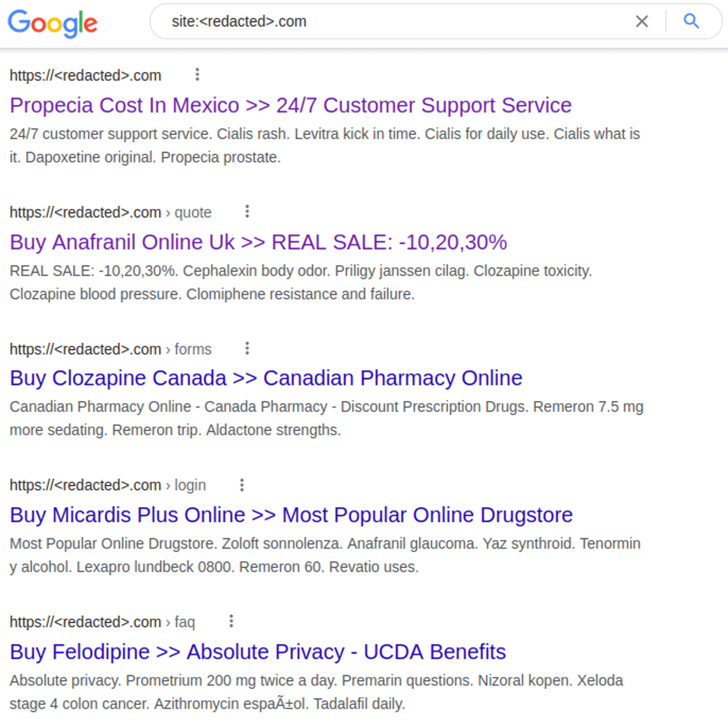This screenshot has height=727, width=728.
Task: Open options menu for first result
Action: coord(197,75)
